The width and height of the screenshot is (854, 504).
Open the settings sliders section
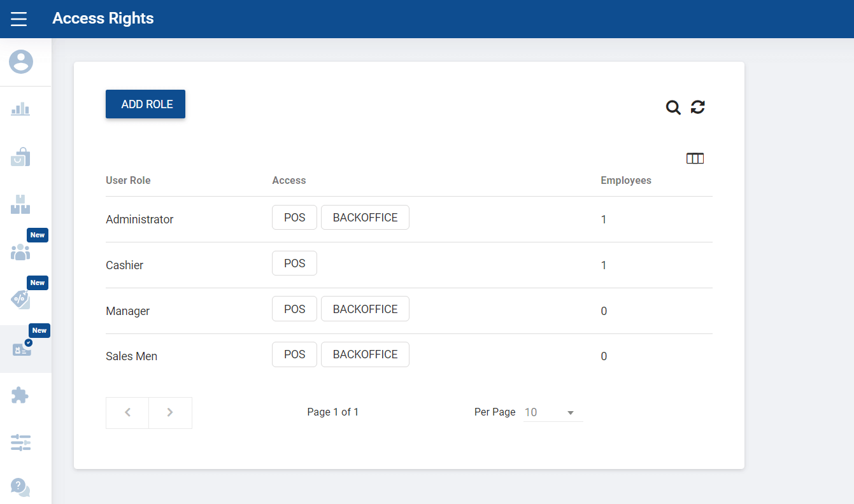[x=20, y=442]
